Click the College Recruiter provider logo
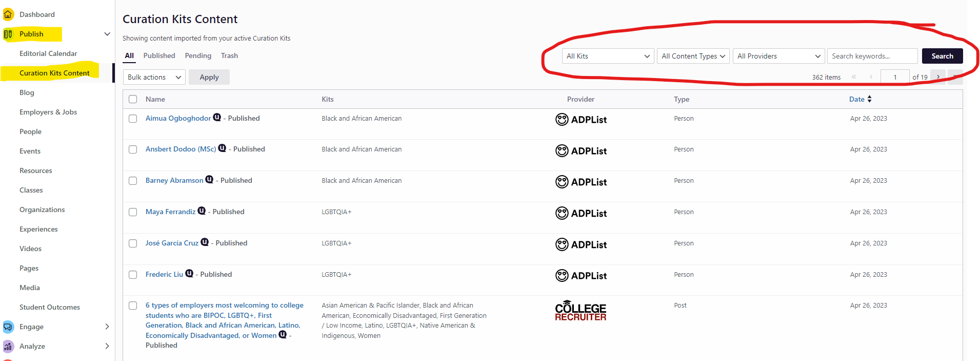Viewport: 980px width, 361px height. 581,311
